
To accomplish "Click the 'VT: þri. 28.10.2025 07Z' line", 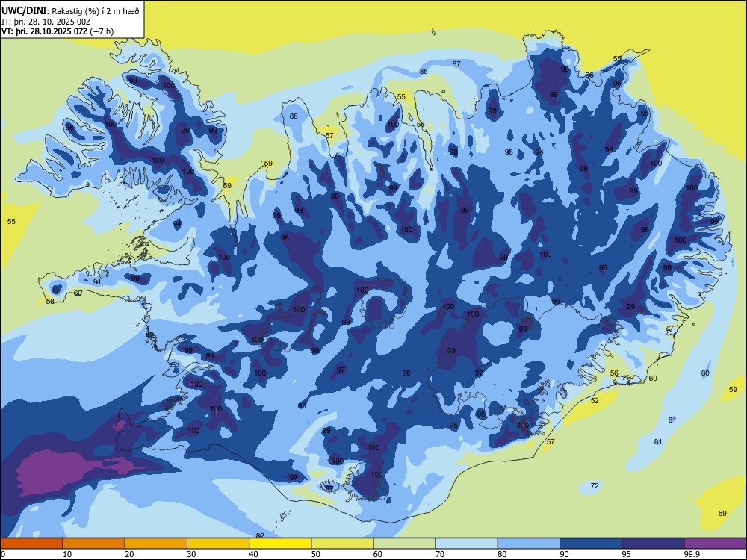I will 44,31.
